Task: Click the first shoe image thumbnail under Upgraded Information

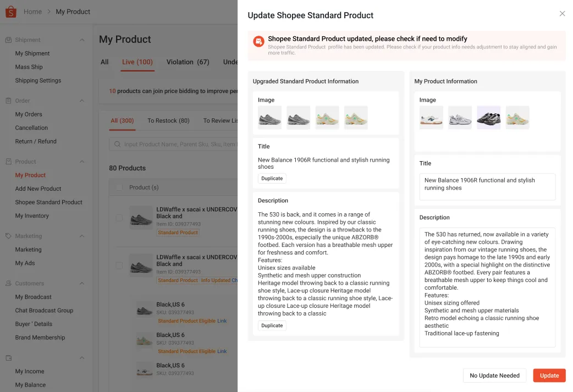Action: coord(269,117)
